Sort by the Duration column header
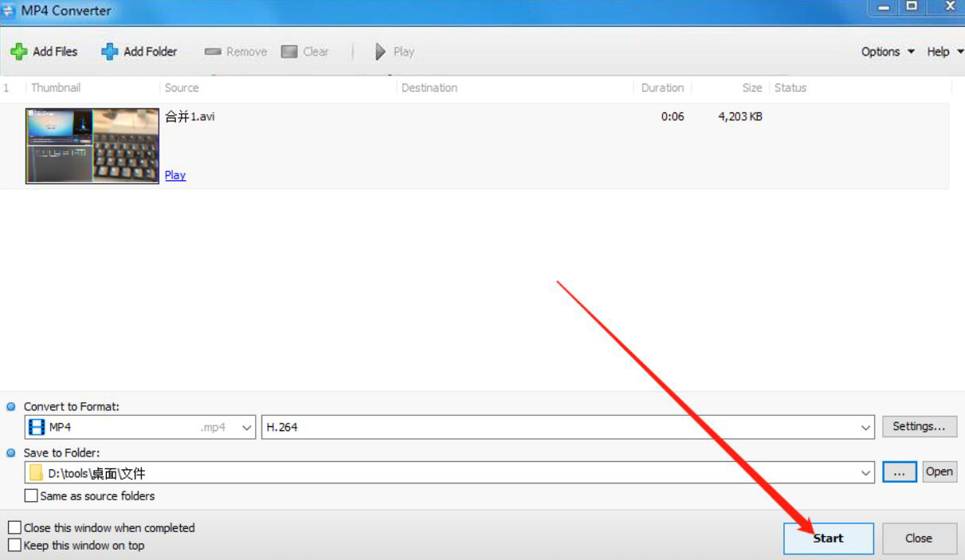Viewport: 965px width, 560px height. coord(662,88)
